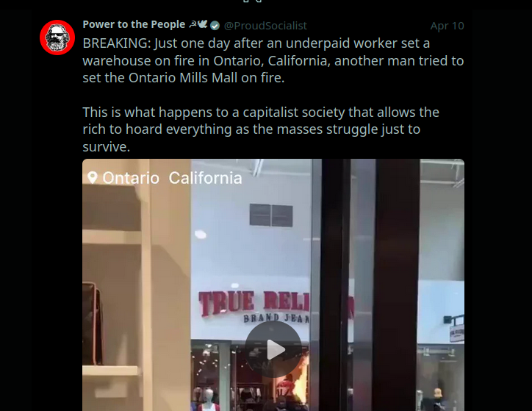The height and width of the screenshot is (411, 532).
Task: Click the dove emoji beside the name
Action: 203,24
